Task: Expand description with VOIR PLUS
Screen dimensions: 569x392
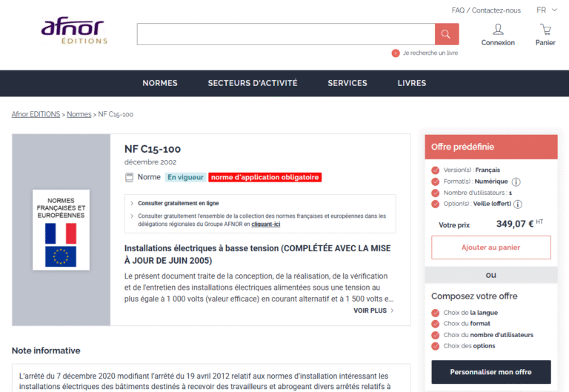Action: pyautogui.click(x=373, y=310)
